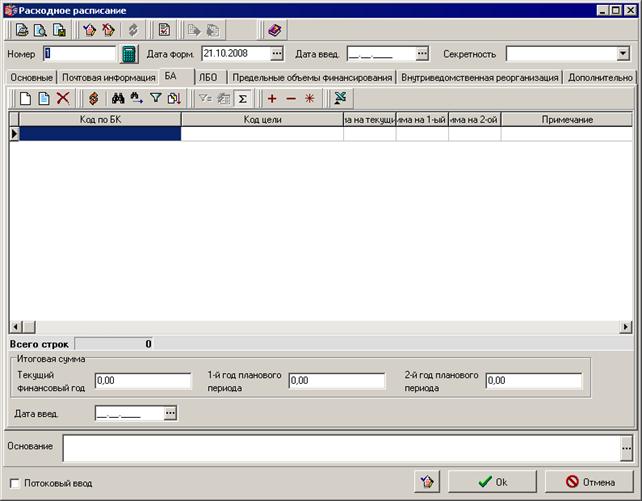This screenshot has width=642, height=501.
Task: Expand the Секретность dropdown
Action: coord(623,54)
